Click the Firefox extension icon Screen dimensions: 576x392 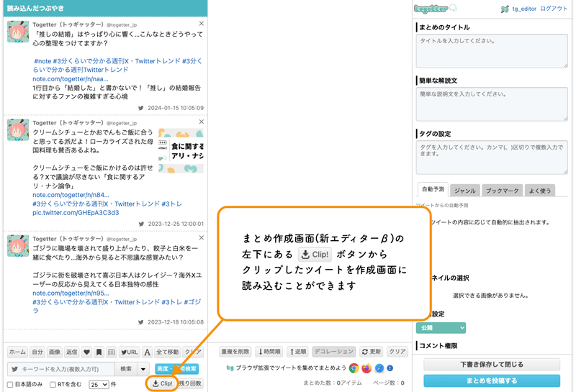(366, 368)
